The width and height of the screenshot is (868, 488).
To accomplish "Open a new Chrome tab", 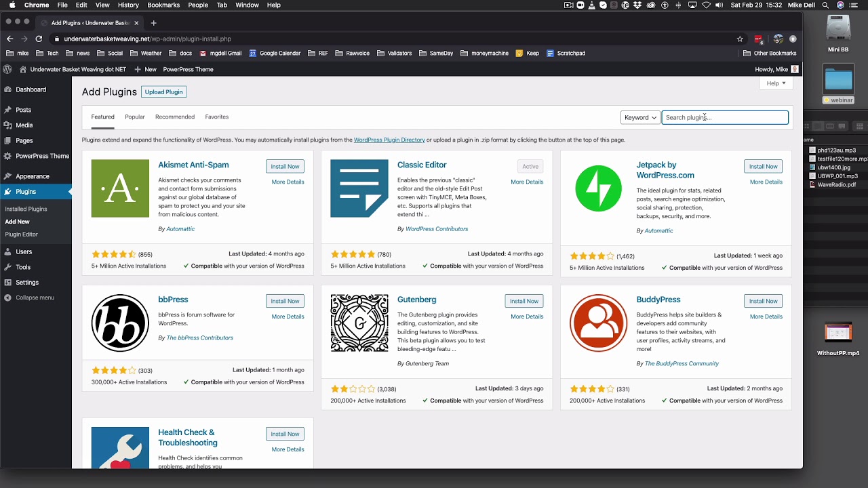I will tap(153, 22).
